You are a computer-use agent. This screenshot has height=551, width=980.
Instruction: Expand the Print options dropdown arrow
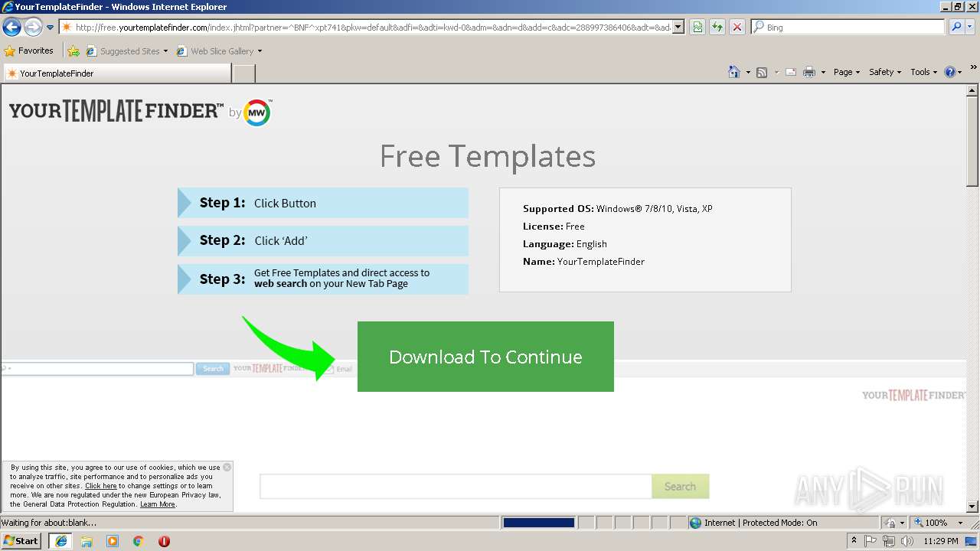[x=824, y=72]
